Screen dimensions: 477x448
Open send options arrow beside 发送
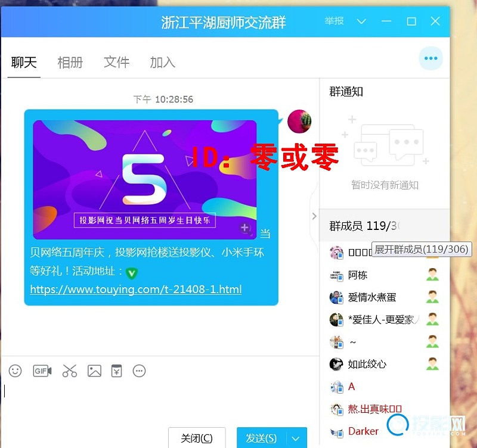(296, 438)
